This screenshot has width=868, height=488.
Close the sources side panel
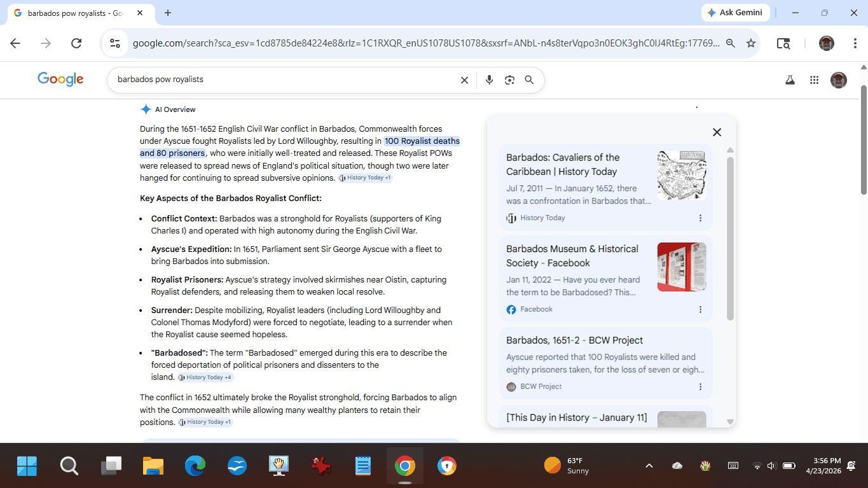point(717,132)
